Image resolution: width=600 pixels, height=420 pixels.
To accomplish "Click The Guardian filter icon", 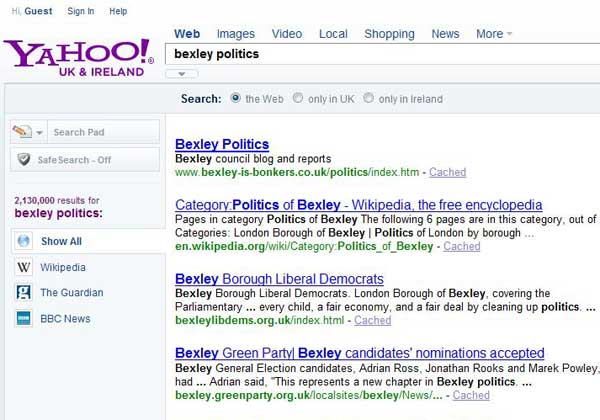I will click(x=23, y=293).
